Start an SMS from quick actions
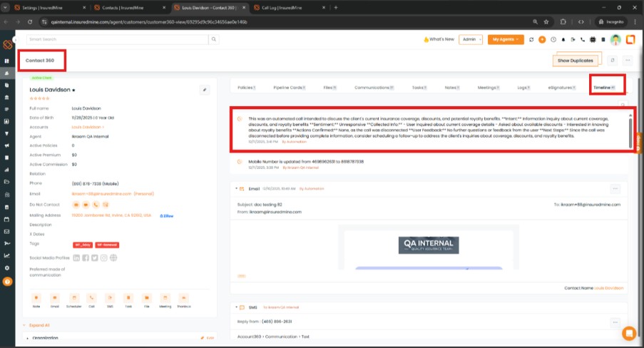 tap(110, 297)
